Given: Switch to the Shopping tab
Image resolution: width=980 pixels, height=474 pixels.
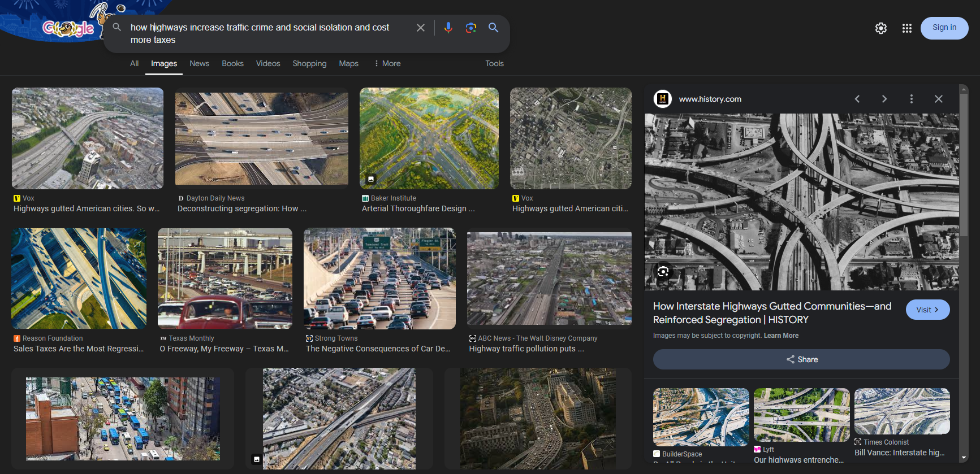Looking at the screenshot, I should pyautogui.click(x=309, y=63).
